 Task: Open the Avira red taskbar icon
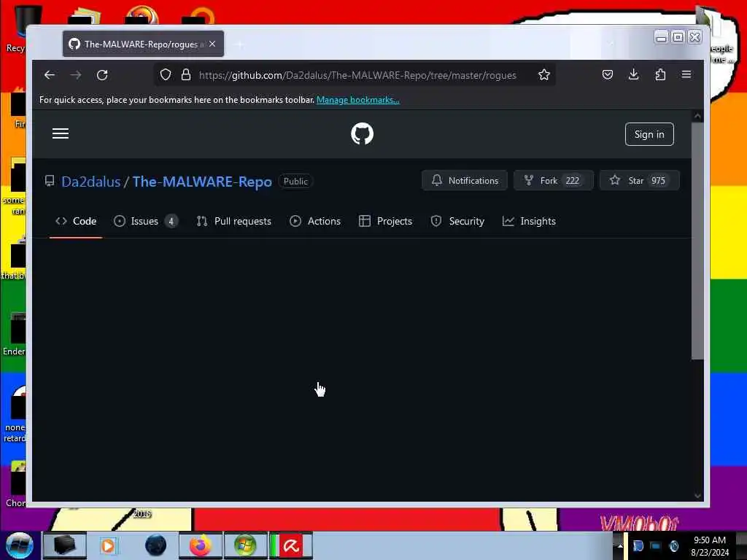(x=290, y=545)
